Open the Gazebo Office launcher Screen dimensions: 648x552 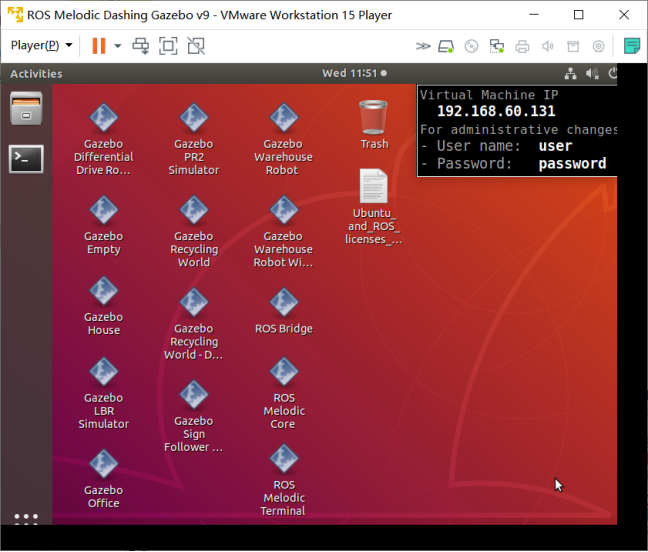tap(103, 479)
